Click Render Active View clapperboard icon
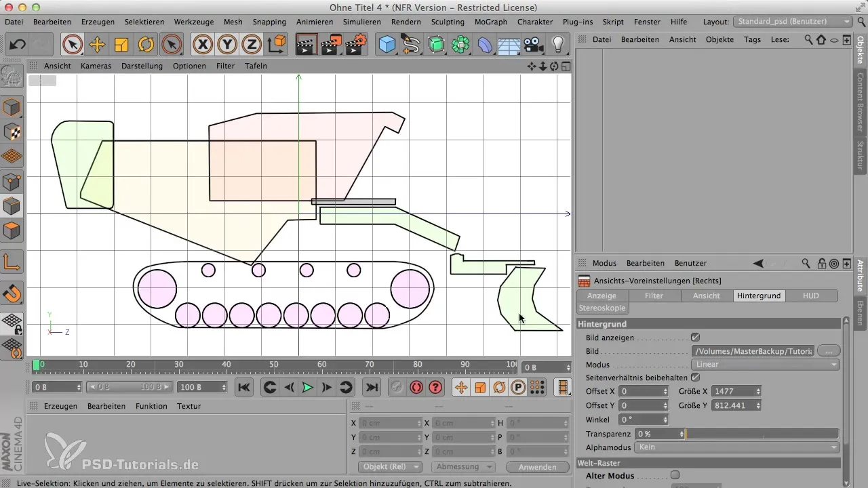This screenshot has height=488, width=868. [x=307, y=45]
